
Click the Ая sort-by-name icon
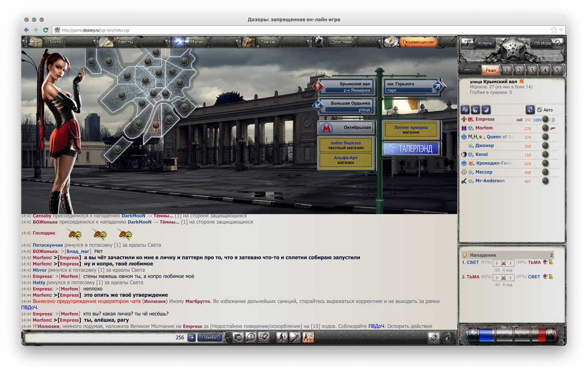[465, 110]
